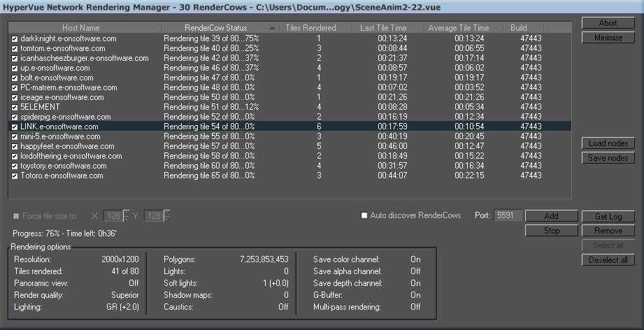644x330 pixels.
Task: Click the tile size Y field
Action: click(154, 216)
